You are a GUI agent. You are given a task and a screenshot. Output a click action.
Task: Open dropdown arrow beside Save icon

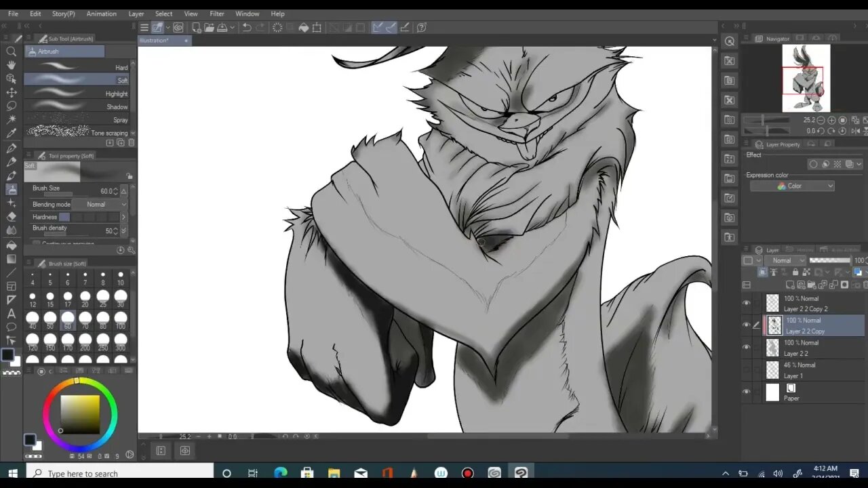pos(233,27)
